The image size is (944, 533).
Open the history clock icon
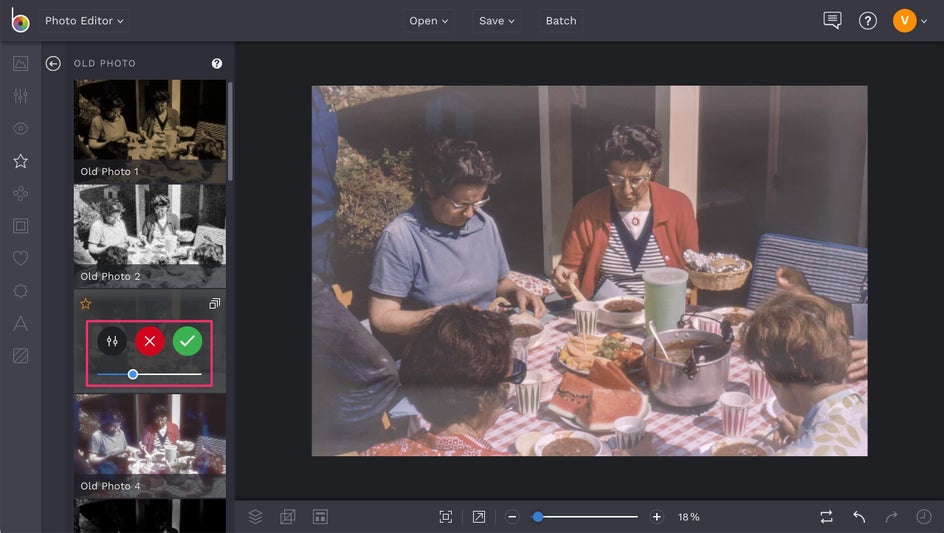point(924,517)
